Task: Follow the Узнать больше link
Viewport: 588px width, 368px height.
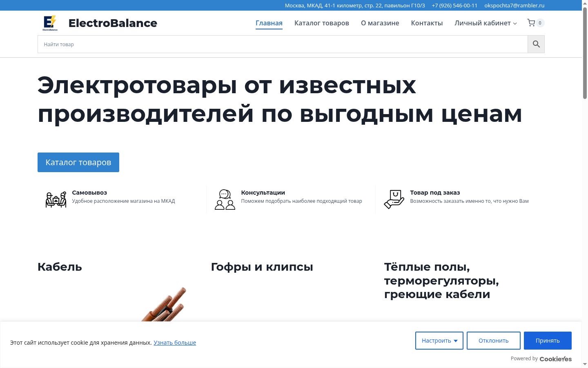Action: pos(175,343)
